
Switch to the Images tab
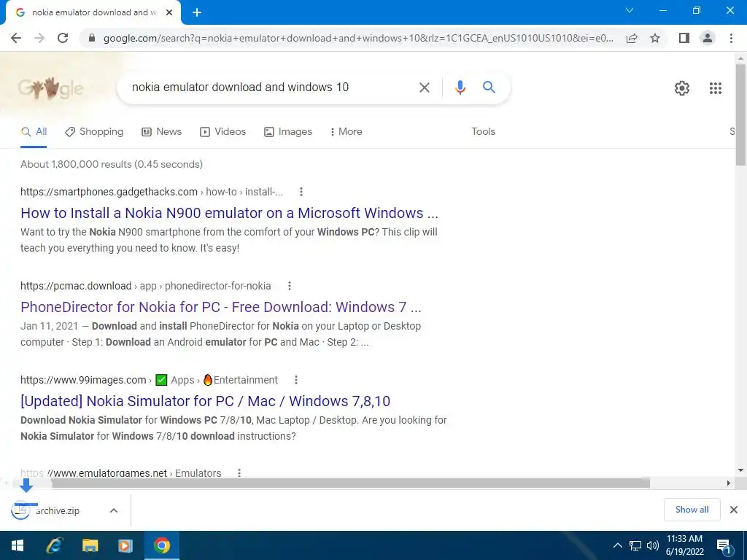pos(287,132)
